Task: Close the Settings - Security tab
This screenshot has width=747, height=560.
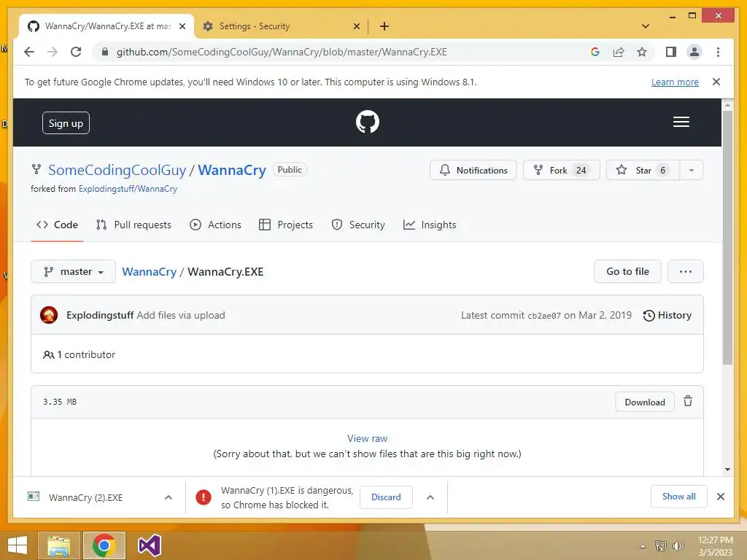Action: pos(356,26)
